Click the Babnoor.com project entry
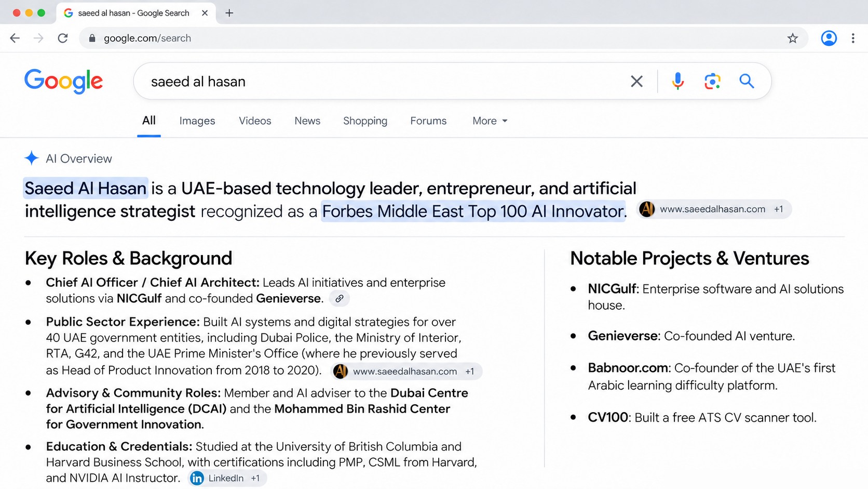The height and width of the screenshot is (489, 868). click(x=712, y=376)
